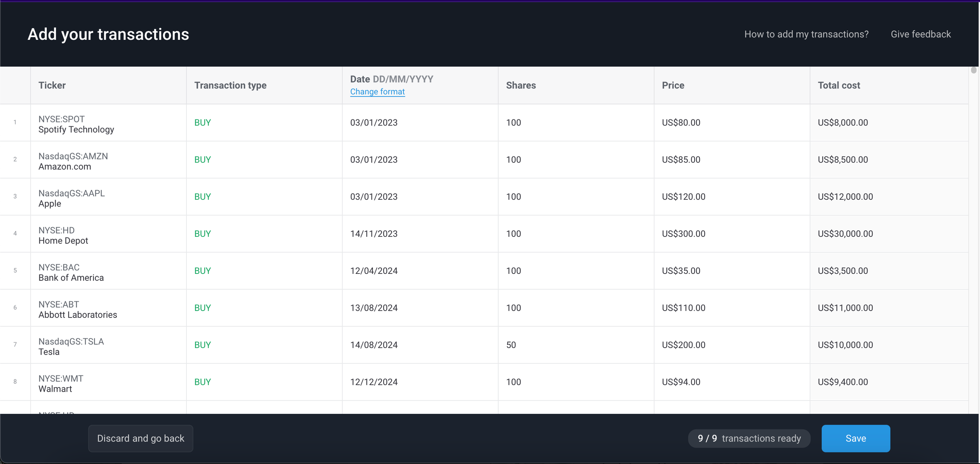Click BUY transaction type in Walmart row

[x=264, y=382]
